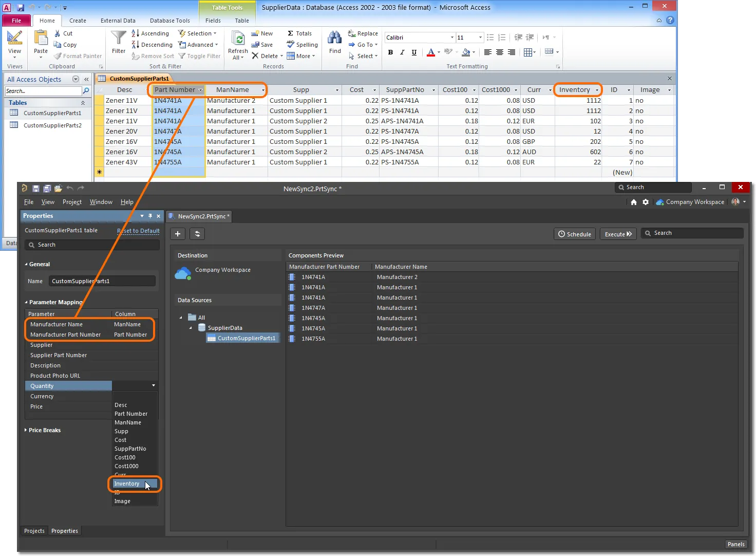
Task: Switch to Projects tab at panel bottom
Action: click(x=34, y=531)
